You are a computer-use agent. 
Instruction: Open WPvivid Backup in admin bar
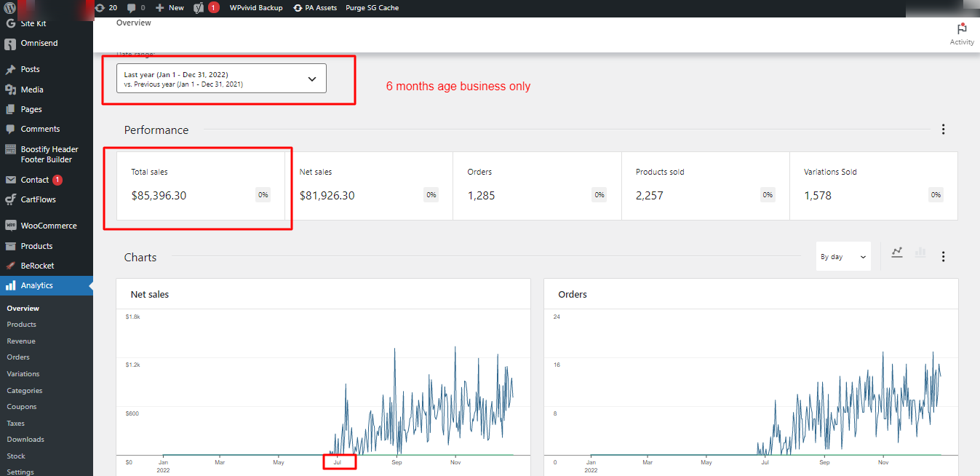(x=256, y=7)
